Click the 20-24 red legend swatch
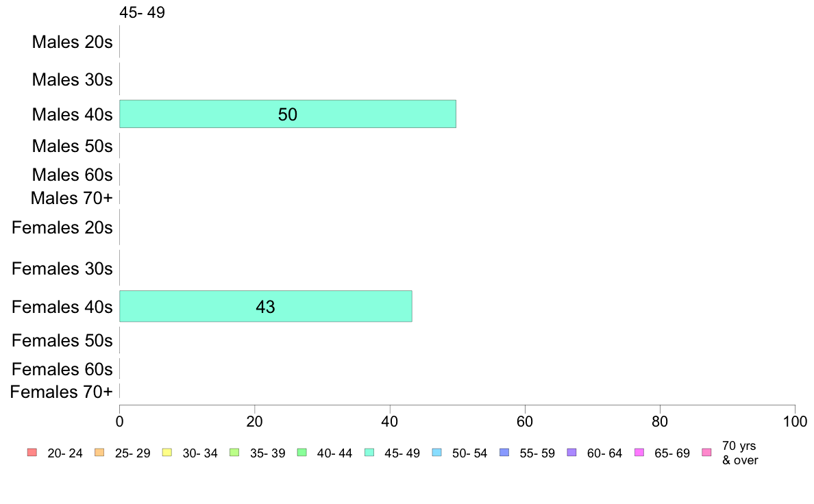The image size is (814, 504). pyautogui.click(x=32, y=453)
